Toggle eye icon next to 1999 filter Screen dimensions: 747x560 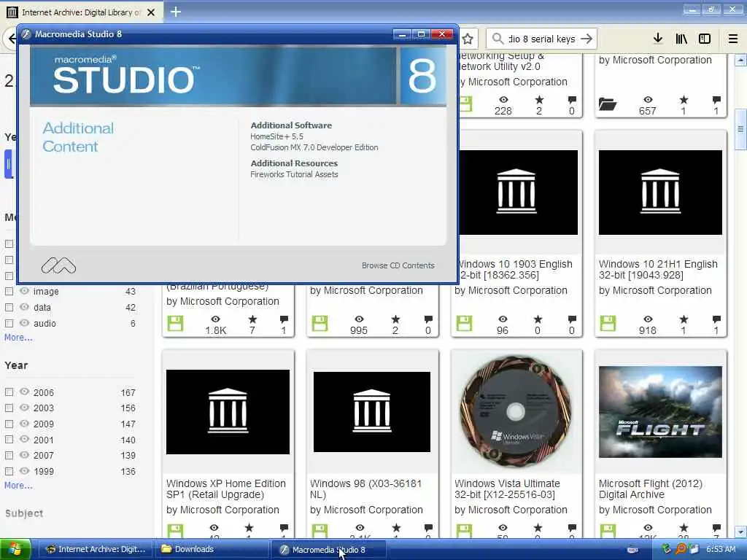(24, 471)
